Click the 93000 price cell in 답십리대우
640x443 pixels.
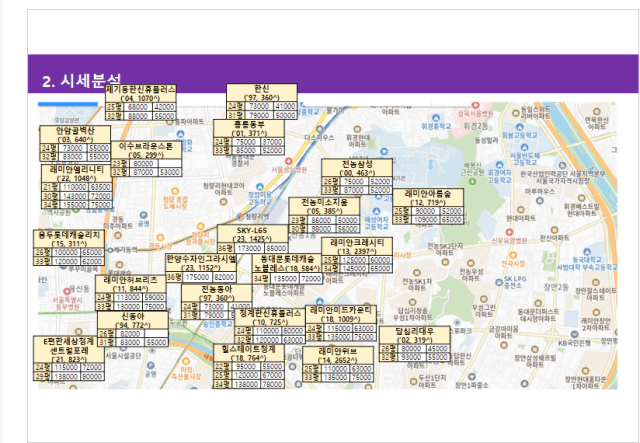pyautogui.click(x=411, y=357)
